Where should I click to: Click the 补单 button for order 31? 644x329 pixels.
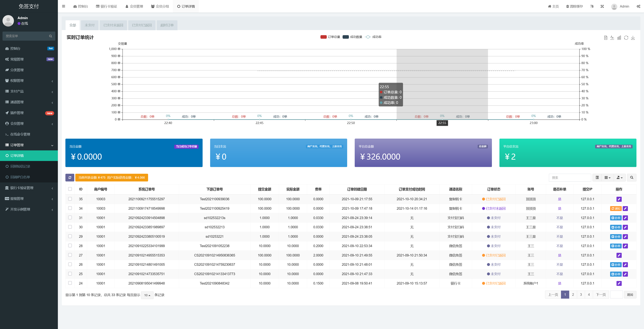[615, 218]
